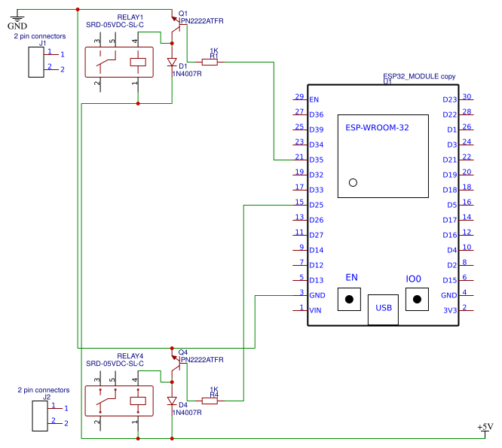Click Q1's PN2222ATFR part label
Image resolution: width=502 pixels, height=448 pixels.
tap(202, 21)
